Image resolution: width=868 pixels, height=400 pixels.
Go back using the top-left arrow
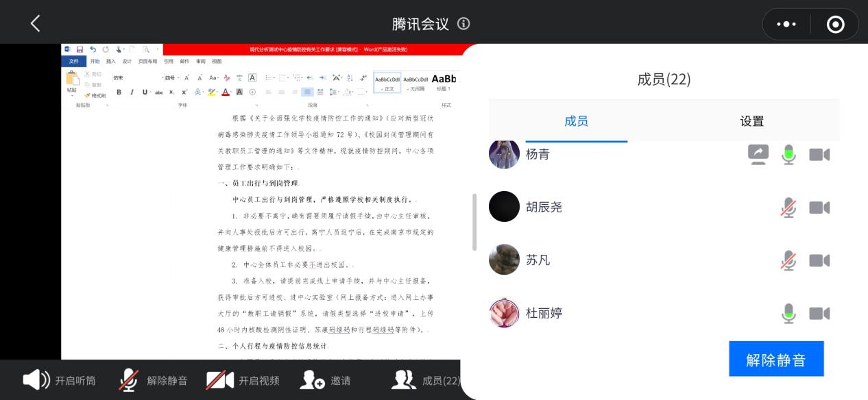tap(36, 23)
